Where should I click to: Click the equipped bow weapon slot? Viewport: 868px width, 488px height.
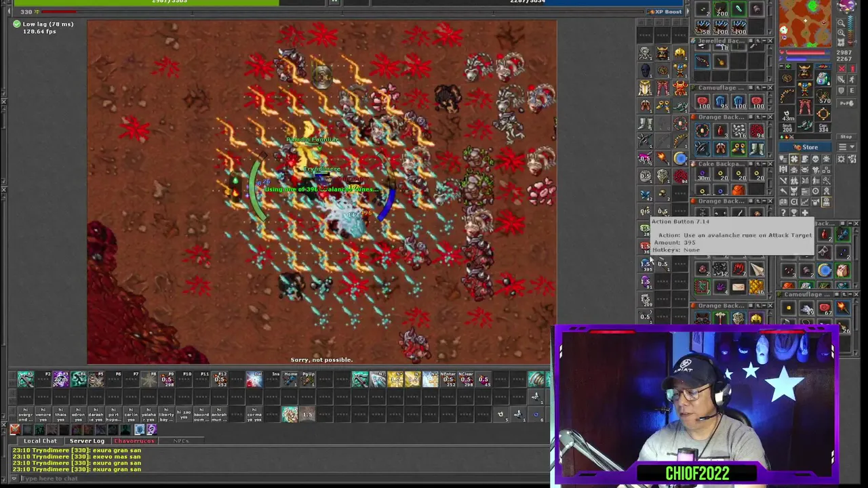787,95
